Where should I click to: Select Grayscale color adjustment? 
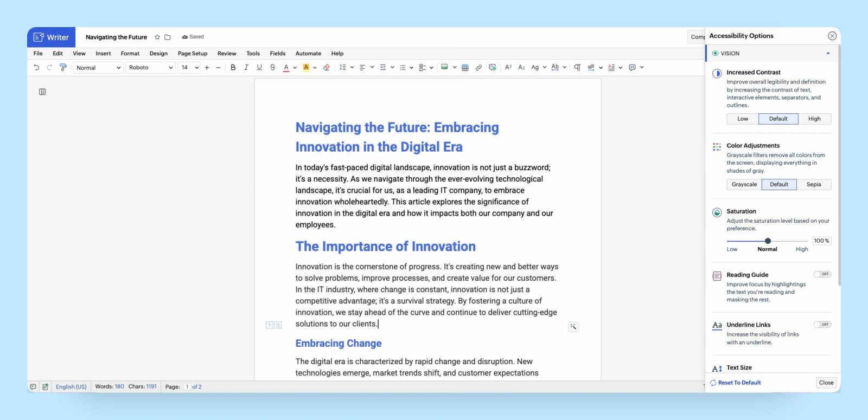tap(744, 184)
